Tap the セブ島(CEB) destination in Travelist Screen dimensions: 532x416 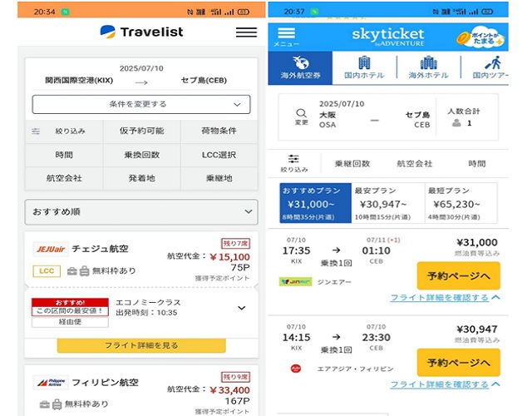tap(204, 81)
